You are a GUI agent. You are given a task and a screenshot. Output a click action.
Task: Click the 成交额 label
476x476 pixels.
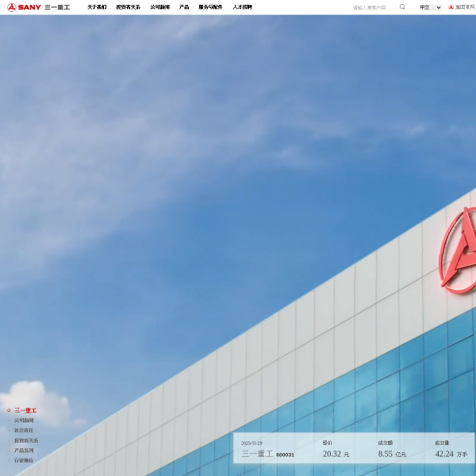386,443
